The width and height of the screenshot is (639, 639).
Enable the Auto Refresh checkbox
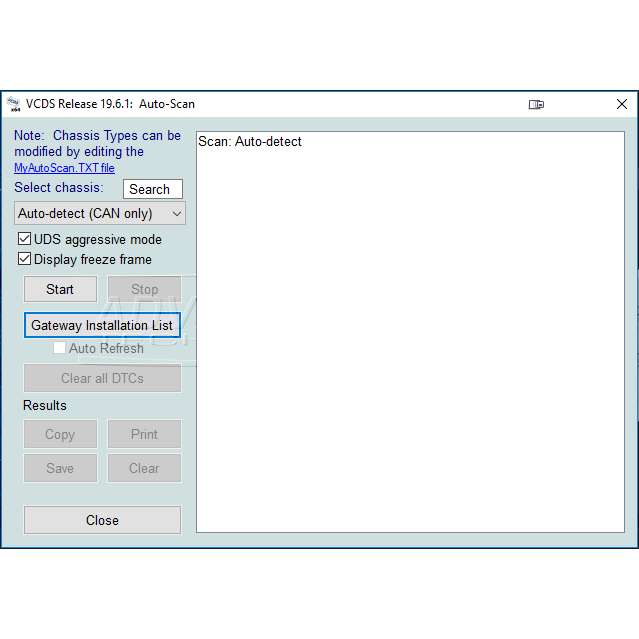[59, 348]
